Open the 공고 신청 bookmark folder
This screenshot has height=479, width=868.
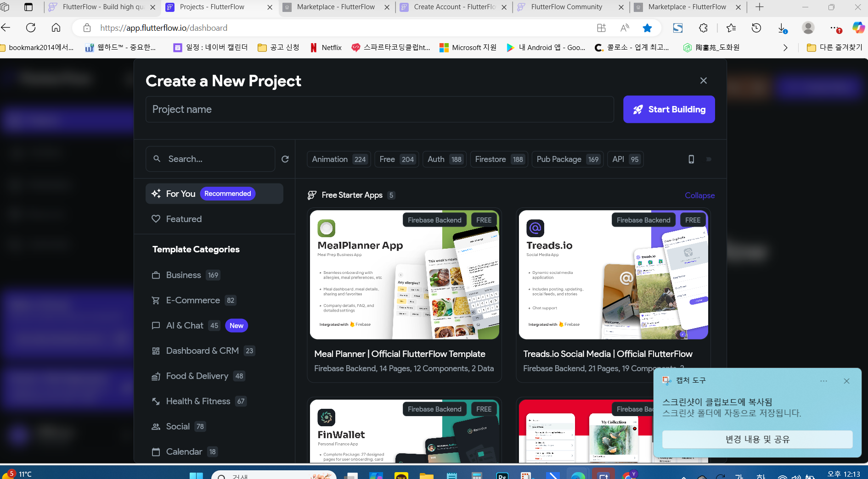[278, 47]
